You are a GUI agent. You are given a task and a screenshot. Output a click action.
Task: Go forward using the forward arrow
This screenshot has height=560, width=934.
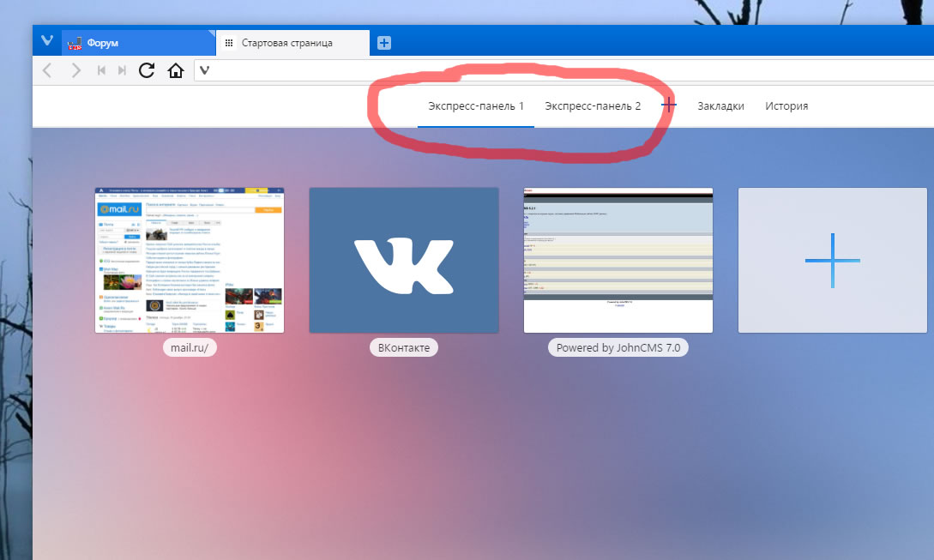coord(75,70)
